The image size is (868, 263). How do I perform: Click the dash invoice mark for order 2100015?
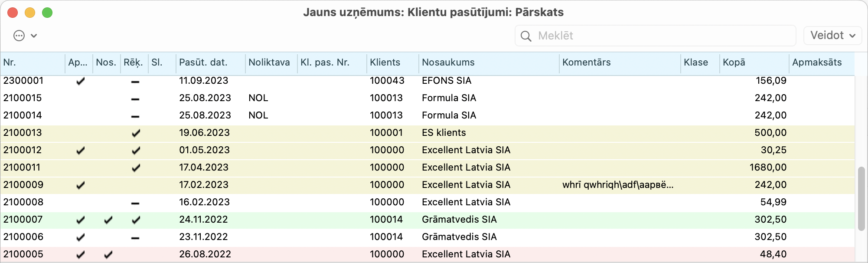coord(135,99)
